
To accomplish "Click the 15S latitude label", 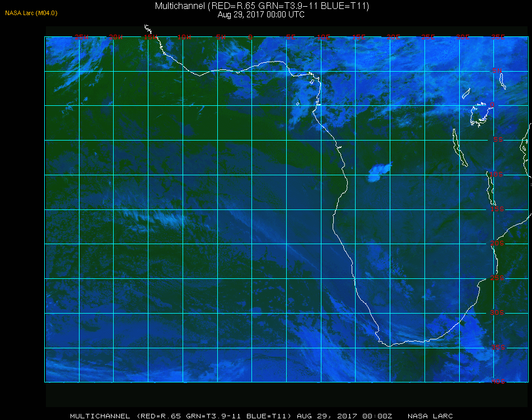I will (497, 209).
